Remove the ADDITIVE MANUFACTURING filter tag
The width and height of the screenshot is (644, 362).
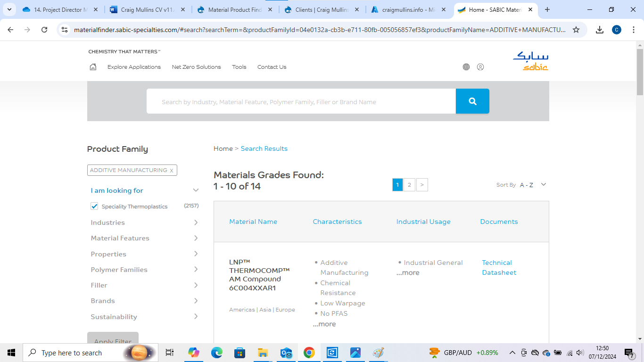pyautogui.click(x=172, y=171)
